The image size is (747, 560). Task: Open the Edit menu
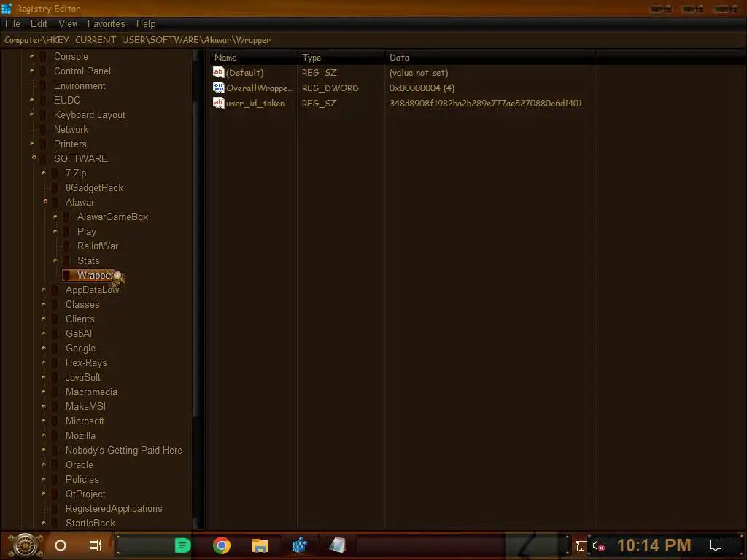click(x=39, y=24)
